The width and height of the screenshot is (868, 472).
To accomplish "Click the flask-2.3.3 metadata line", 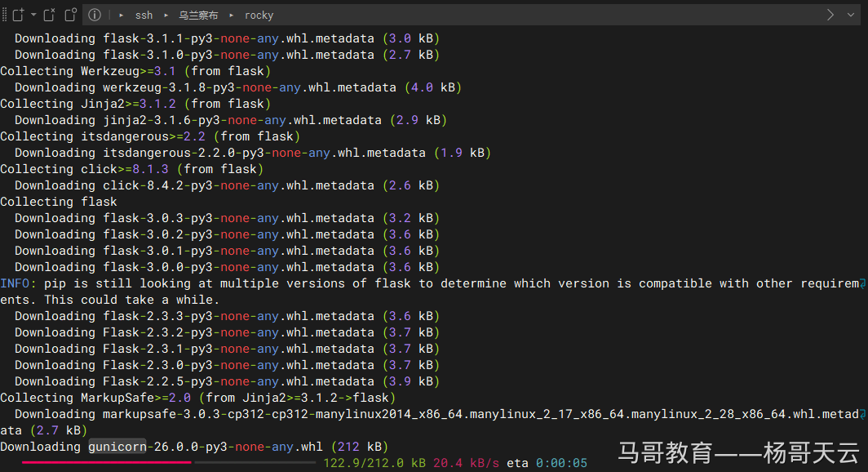I will pos(227,316).
